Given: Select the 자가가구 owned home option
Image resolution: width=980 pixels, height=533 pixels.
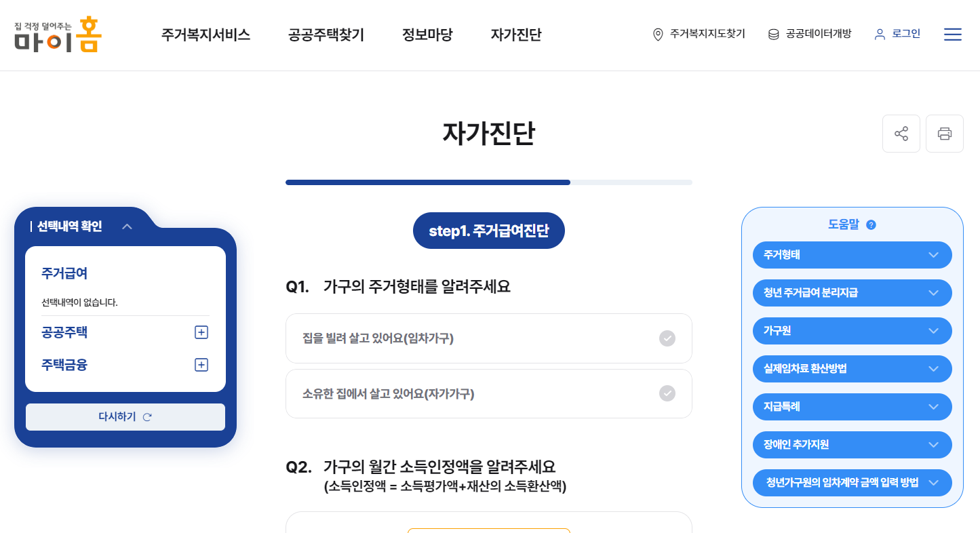Looking at the screenshot, I should pyautogui.click(x=488, y=393).
